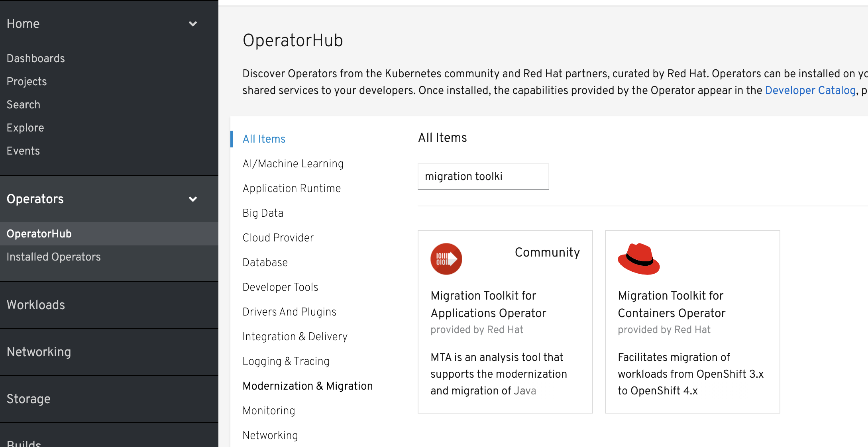
Task: Filter by Networking category in OperatorHub list
Action: 270,435
